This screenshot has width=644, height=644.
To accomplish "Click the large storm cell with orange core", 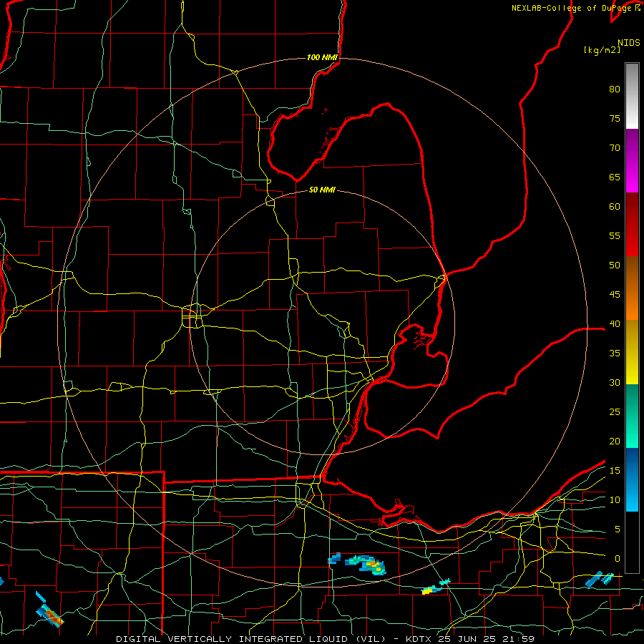I will click(x=366, y=565).
